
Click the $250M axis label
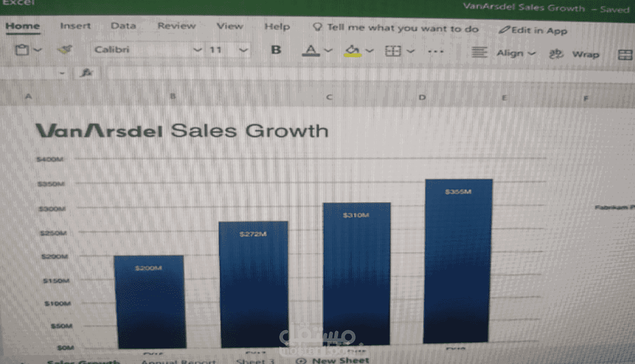point(52,233)
